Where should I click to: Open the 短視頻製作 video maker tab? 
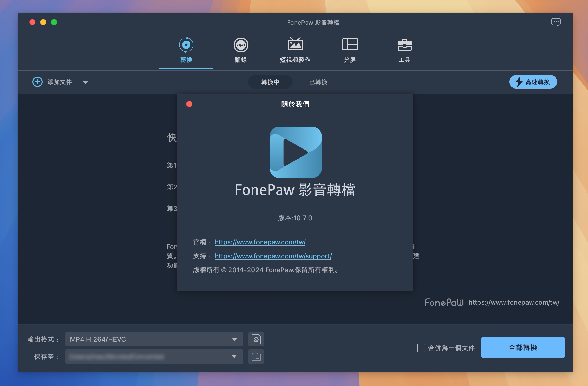[x=295, y=50]
